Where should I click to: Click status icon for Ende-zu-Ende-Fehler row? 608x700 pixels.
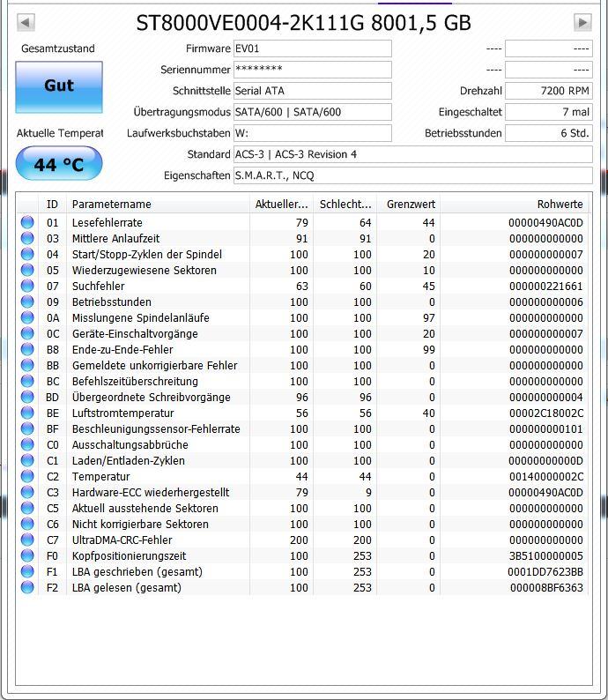click(x=27, y=349)
